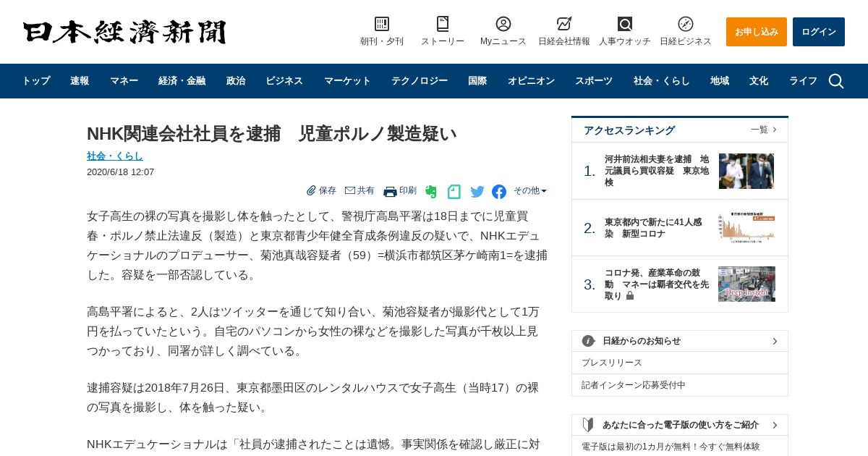Open 社会・くらし category link under headline
Screen dimensions: 868x456
(115, 156)
